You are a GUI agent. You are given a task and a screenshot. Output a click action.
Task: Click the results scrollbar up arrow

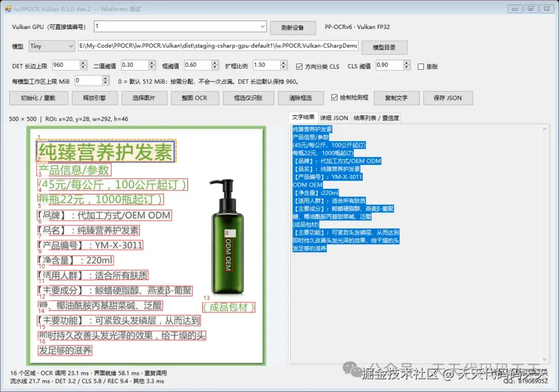pyautogui.click(x=545, y=129)
